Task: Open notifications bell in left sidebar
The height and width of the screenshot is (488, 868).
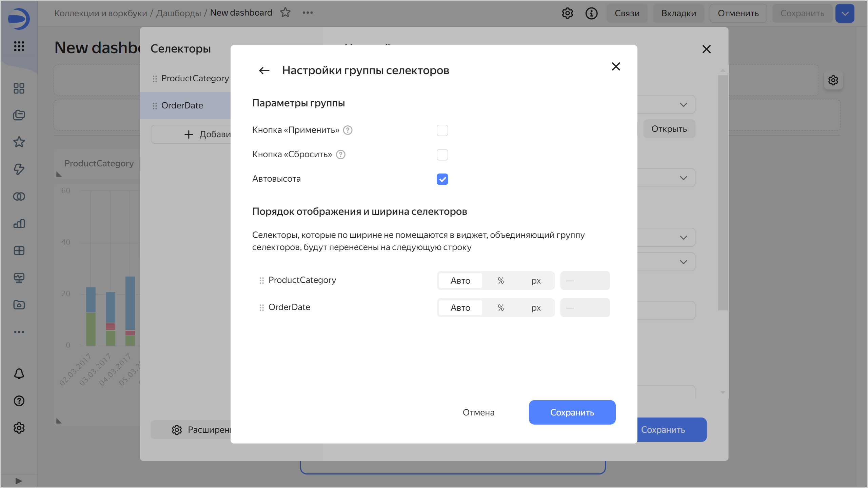Action: pos(19,374)
